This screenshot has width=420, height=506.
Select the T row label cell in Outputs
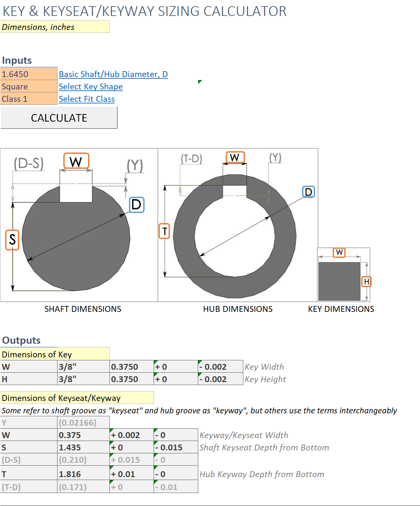tap(29, 473)
